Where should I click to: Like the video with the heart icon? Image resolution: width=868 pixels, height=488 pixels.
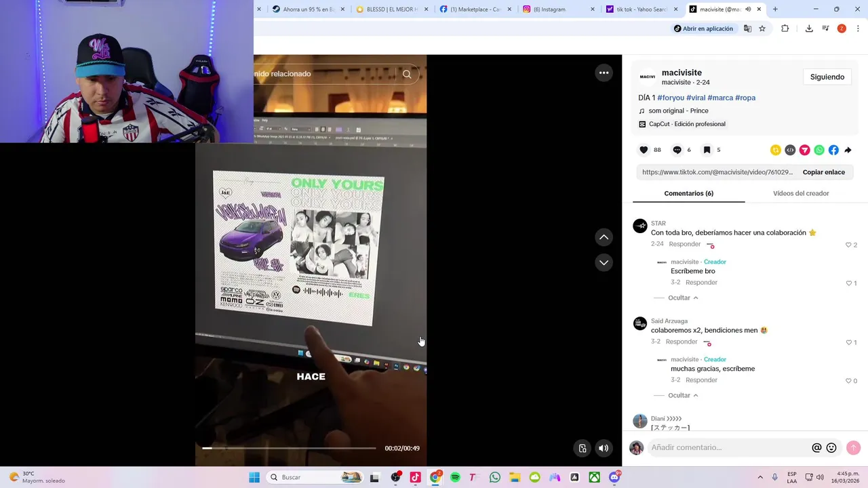[644, 150]
